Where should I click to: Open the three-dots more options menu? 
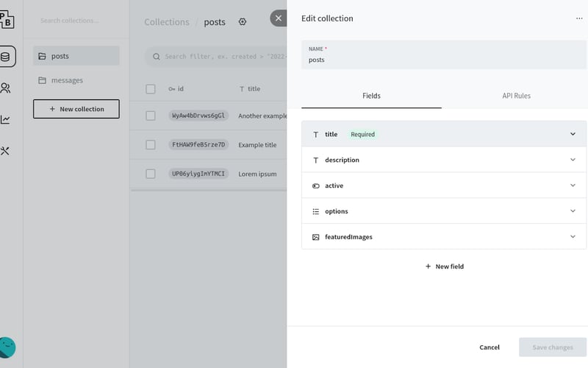(579, 18)
